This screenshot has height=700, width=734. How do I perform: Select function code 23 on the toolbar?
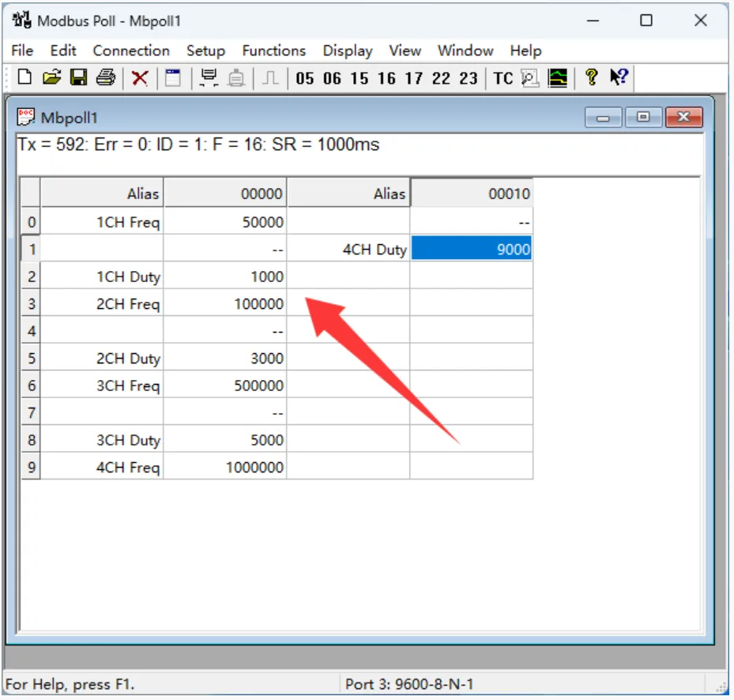click(x=468, y=77)
